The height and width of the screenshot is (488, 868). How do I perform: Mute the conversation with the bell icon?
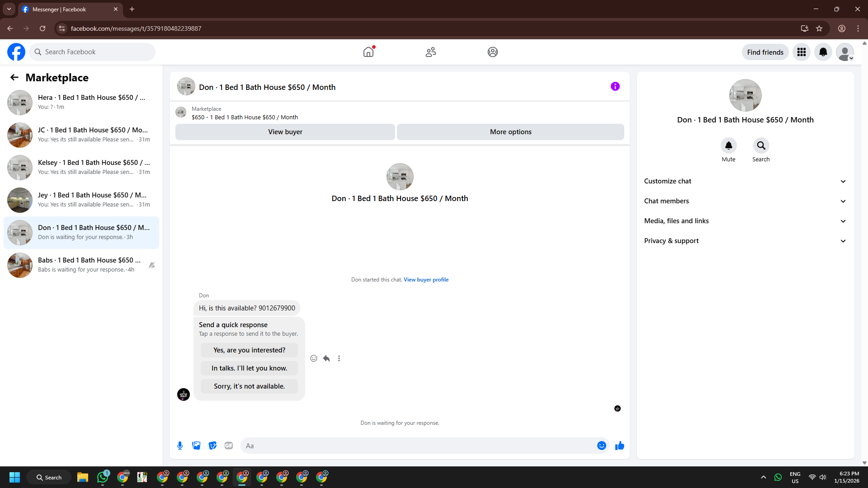(728, 145)
